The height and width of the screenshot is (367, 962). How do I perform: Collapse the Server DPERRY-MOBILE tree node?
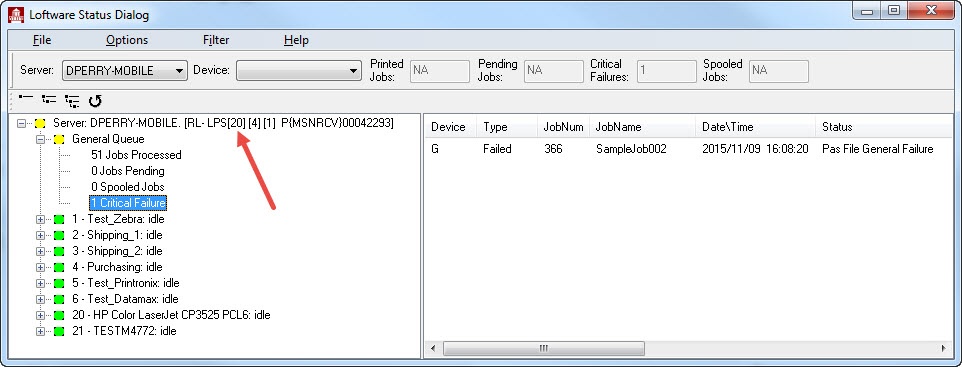click(22, 123)
